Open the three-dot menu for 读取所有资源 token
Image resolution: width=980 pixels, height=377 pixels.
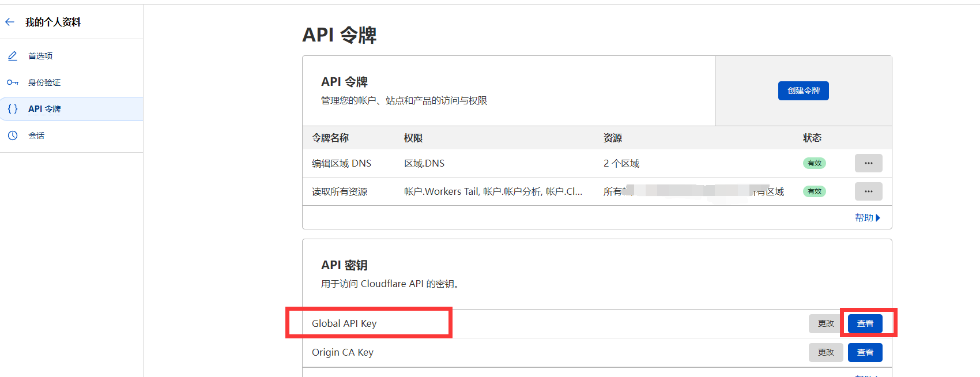pos(868,191)
